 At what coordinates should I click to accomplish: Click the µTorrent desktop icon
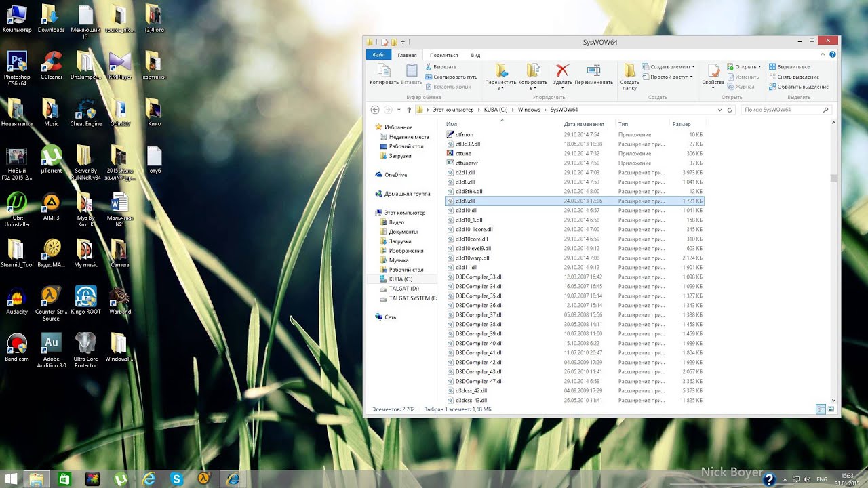52,160
